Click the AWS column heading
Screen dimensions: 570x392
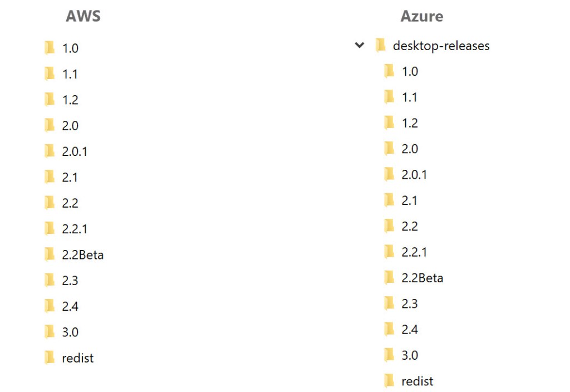click(x=83, y=16)
